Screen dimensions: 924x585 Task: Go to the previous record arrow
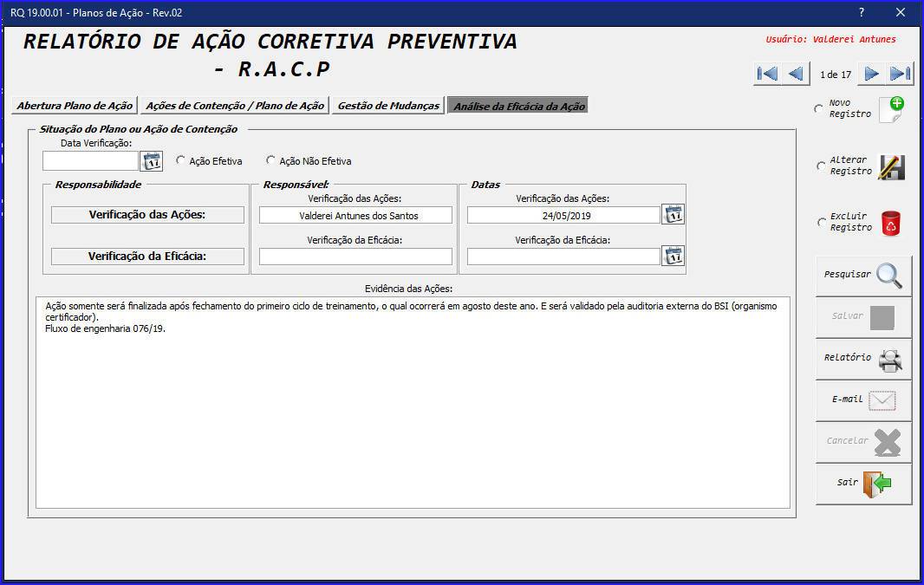pyautogui.click(x=795, y=75)
